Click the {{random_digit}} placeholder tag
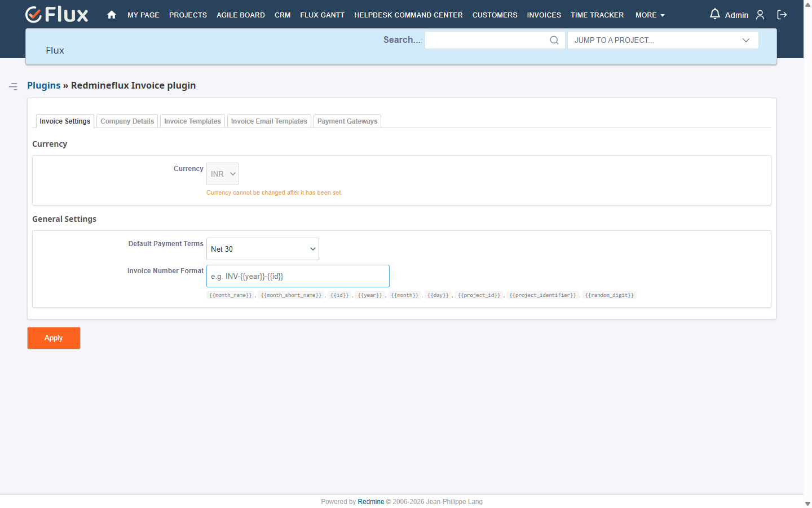812x508 pixels. tap(610, 295)
